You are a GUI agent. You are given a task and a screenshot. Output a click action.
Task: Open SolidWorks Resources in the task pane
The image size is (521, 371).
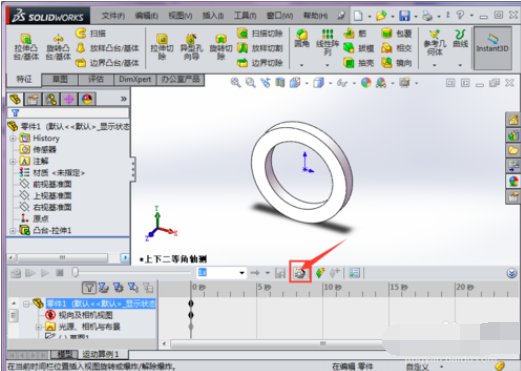pyautogui.click(x=513, y=119)
